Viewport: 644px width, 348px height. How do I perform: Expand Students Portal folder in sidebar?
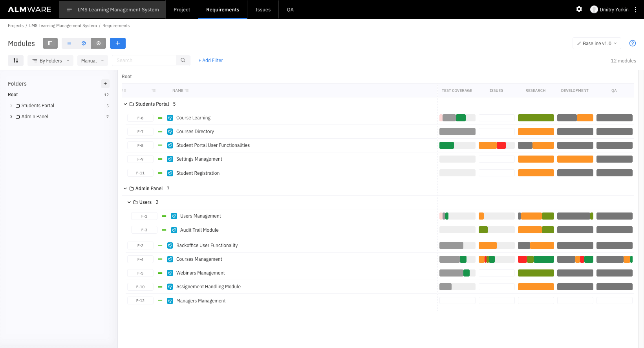pos(11,106)
